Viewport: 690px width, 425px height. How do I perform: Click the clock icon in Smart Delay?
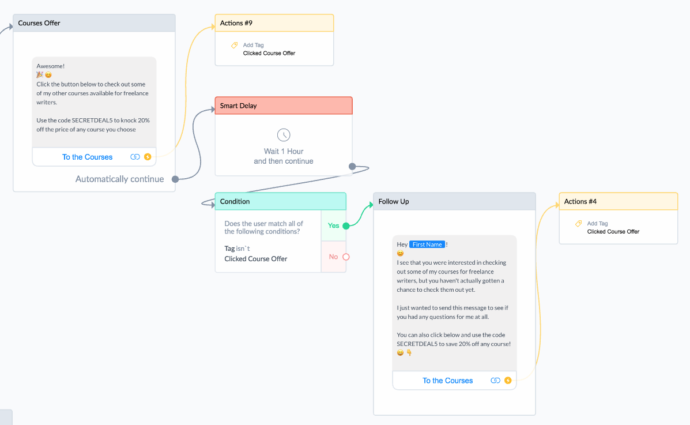pos(283,135)
